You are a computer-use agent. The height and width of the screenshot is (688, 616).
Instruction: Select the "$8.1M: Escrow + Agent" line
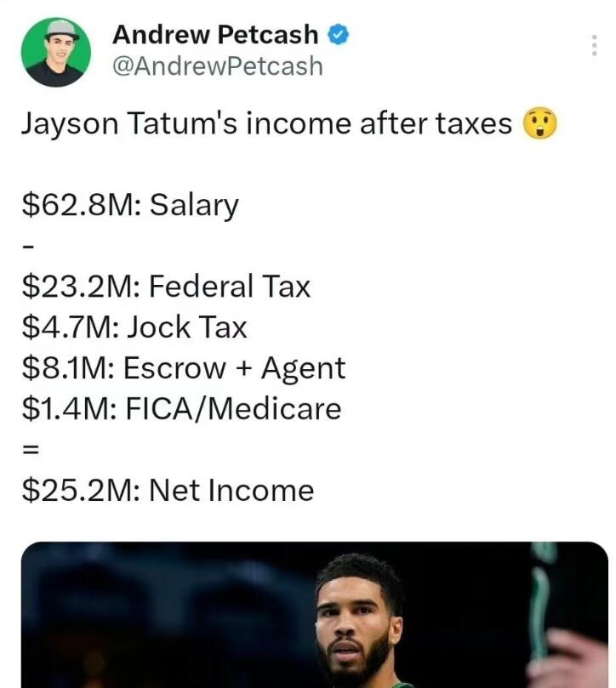click(x=184, y=368)
